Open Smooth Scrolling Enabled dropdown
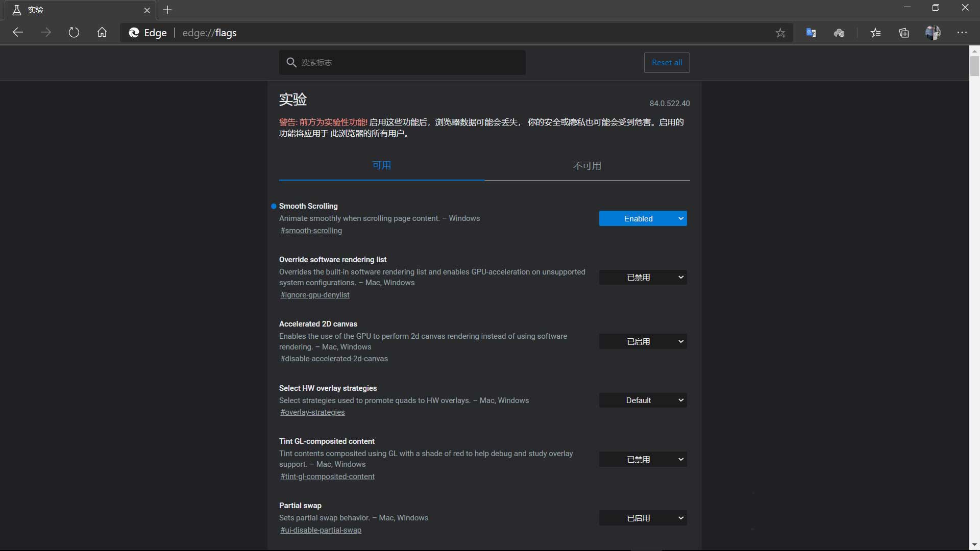 click(643, 218)
